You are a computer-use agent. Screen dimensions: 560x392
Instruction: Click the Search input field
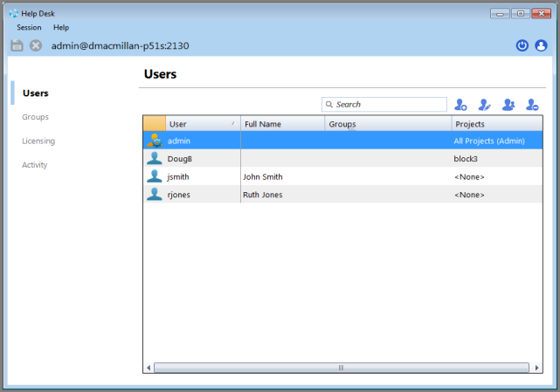pos(384,104)
